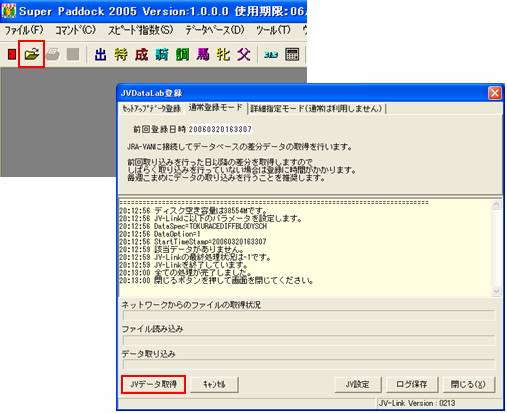The height and width of the screenshot is (413, 507).
Task: Click log line 該当データがありません。
Action: (182, 249)
